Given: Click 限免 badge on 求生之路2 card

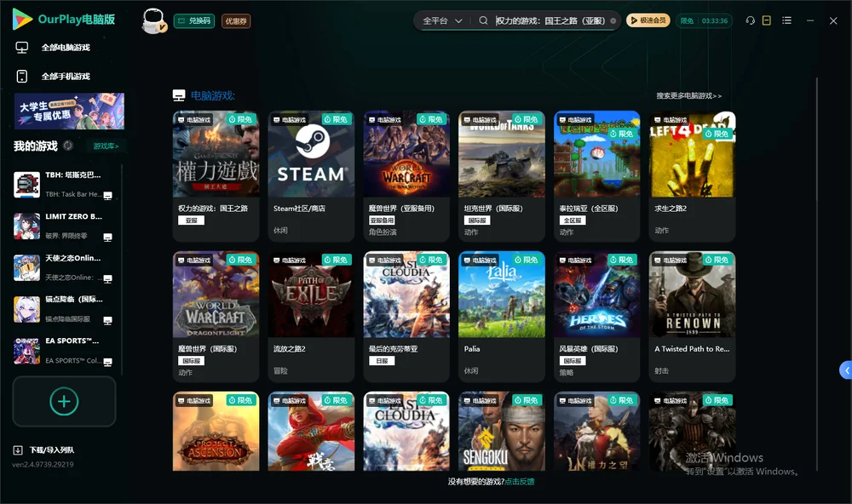Looking at the screenshot, I should pos(717,134).
